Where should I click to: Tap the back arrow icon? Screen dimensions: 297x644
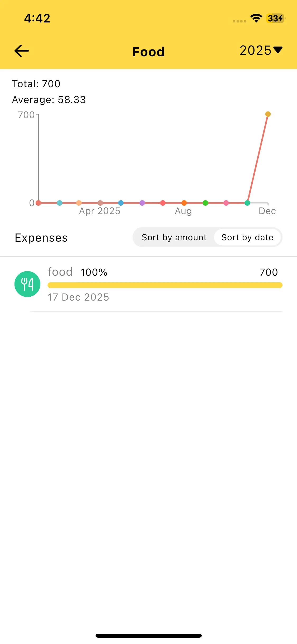(x=22, y=51)
